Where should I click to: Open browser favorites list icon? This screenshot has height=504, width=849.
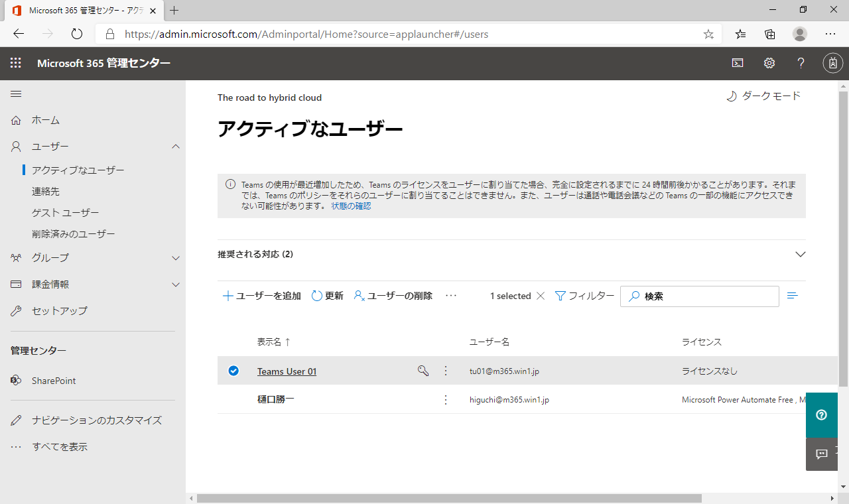(740, 34)
